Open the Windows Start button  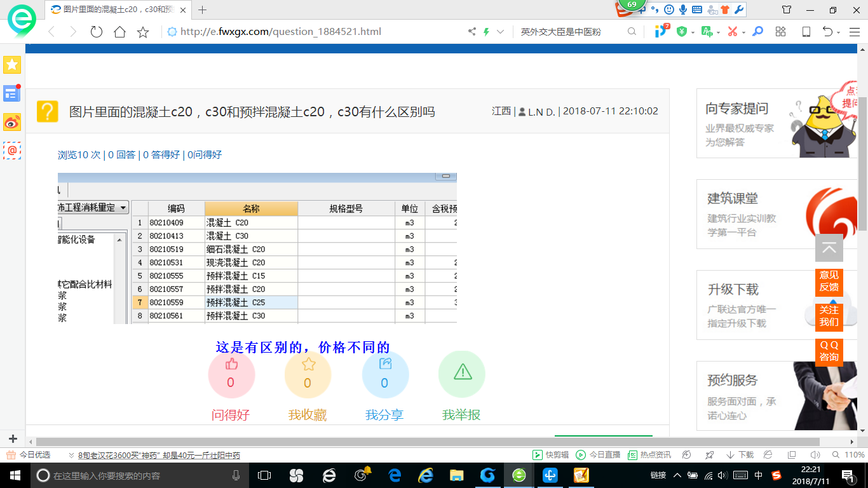(x=15, y=475)
